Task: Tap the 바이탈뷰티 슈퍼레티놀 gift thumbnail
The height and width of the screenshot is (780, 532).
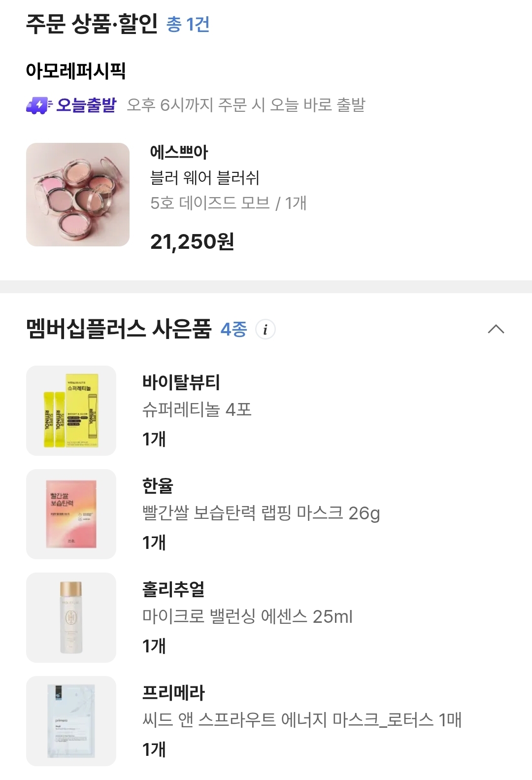Action: point(71,410)
